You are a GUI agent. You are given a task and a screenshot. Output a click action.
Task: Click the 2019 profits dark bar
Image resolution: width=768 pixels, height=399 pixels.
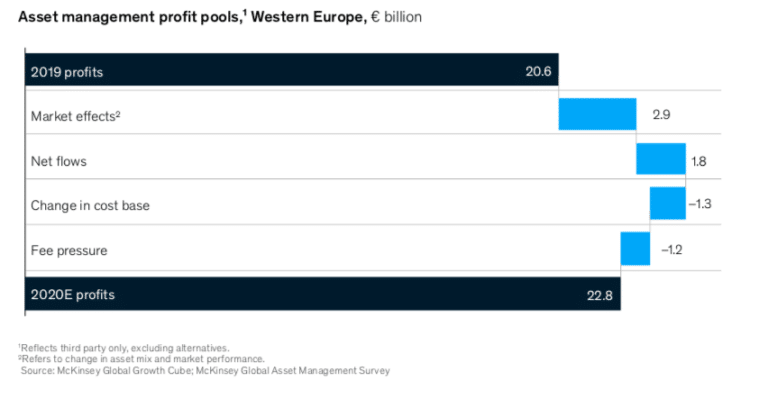[x=292, y=70]
